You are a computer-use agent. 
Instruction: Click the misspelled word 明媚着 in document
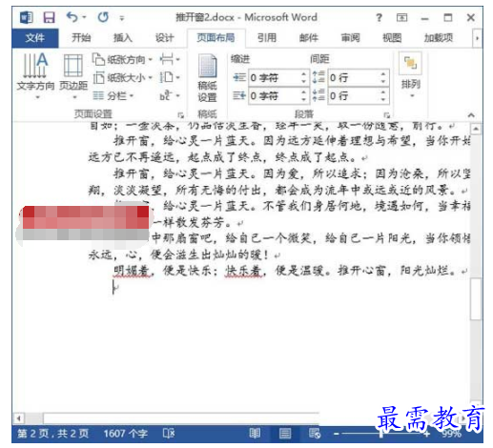pyautogui.click(x=132, y=271)
